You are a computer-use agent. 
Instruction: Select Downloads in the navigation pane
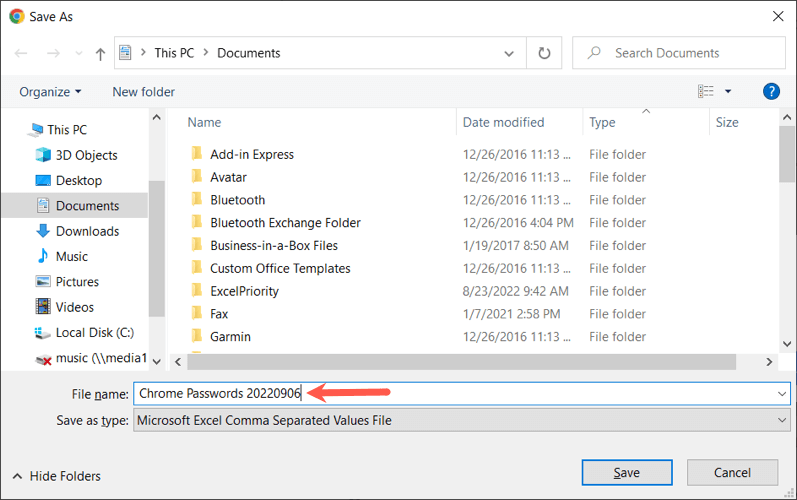(x=87, y=231)
